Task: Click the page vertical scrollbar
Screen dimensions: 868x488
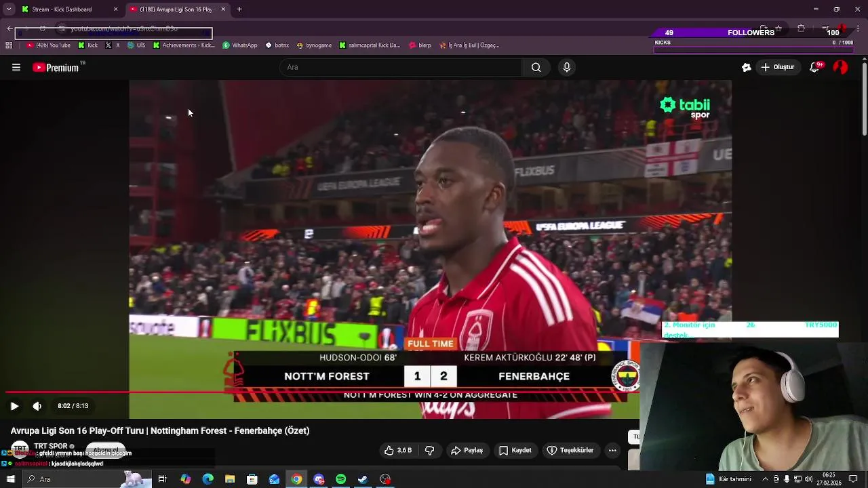Action: coord(864,98)
